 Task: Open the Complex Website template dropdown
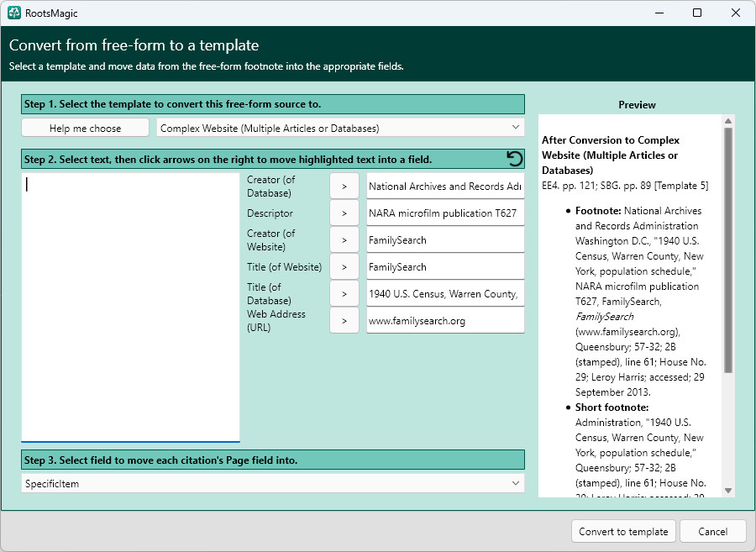(x=340, y=128)
